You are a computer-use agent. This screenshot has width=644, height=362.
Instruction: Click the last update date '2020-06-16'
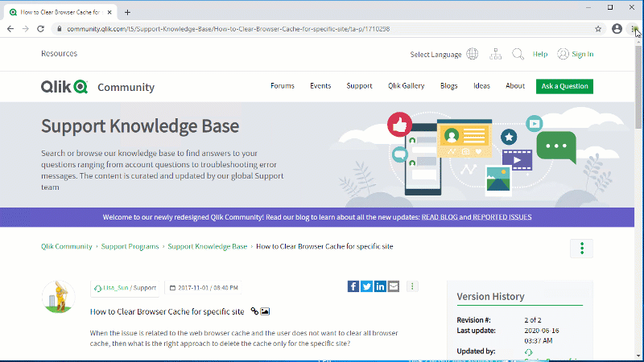coord(541,331)
